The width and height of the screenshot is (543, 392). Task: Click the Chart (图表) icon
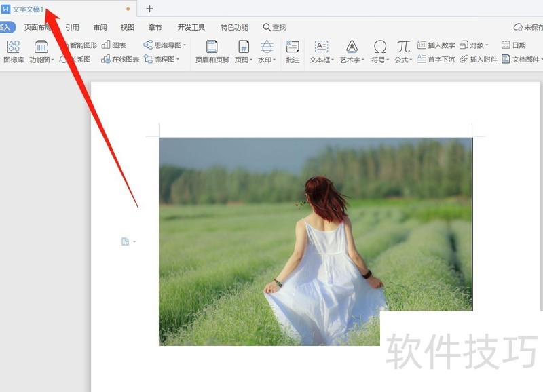pos(114,45)
